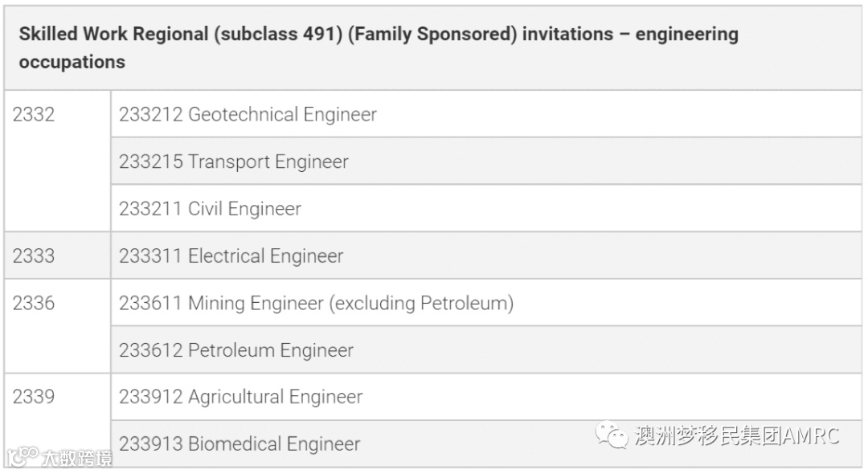Click the 233211 Civil Engineer row
The height and width of the screenshot is (474, 868).
pyautogui.click(x=210, y=210)
